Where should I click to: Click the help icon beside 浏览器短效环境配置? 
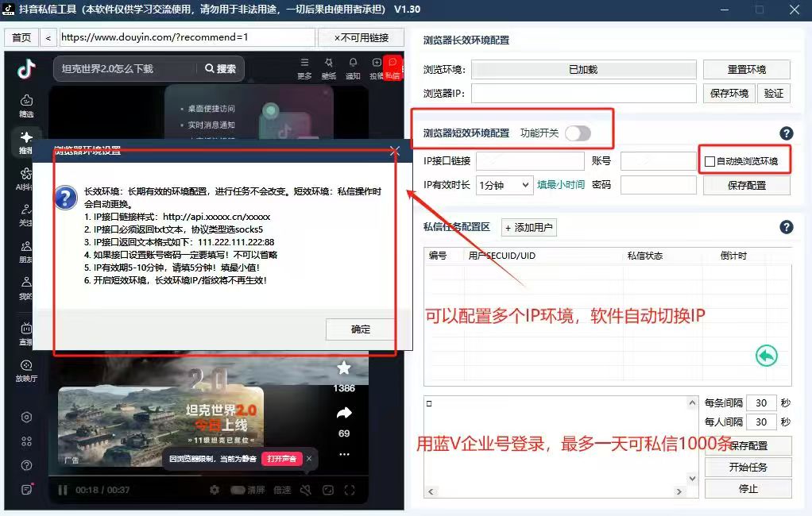[x=786, y=133]
